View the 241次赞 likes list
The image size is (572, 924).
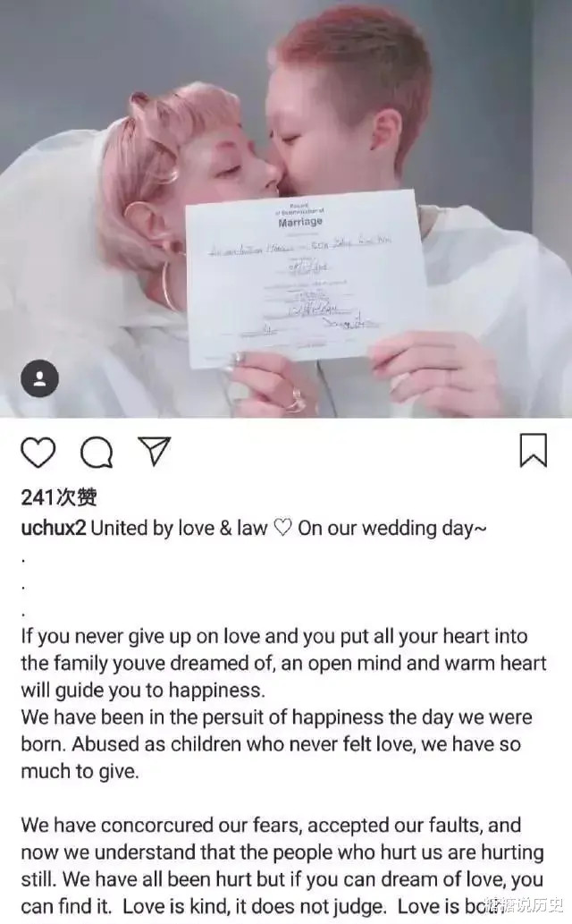[59, 498]
